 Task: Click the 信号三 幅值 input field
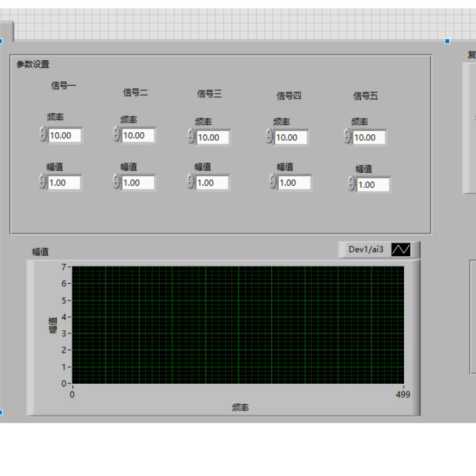(212, 183)
